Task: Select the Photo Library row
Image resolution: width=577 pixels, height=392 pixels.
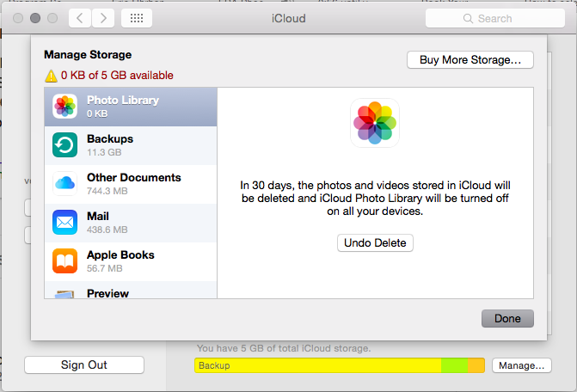Action: [x=131, y=107]
